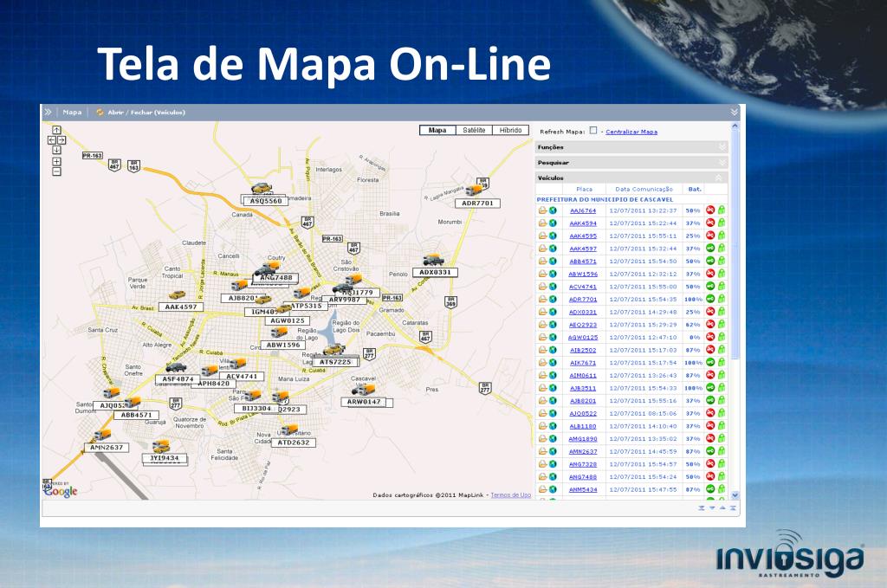Click the padlock icon for AJB3511
This screenshot has width=887, height=588.
[x=722, y=388]
